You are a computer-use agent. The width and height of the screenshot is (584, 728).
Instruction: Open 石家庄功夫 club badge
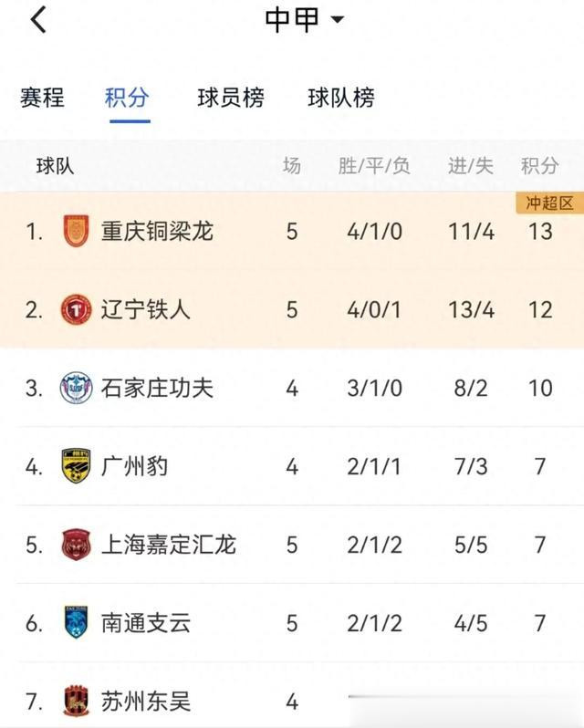76,388
